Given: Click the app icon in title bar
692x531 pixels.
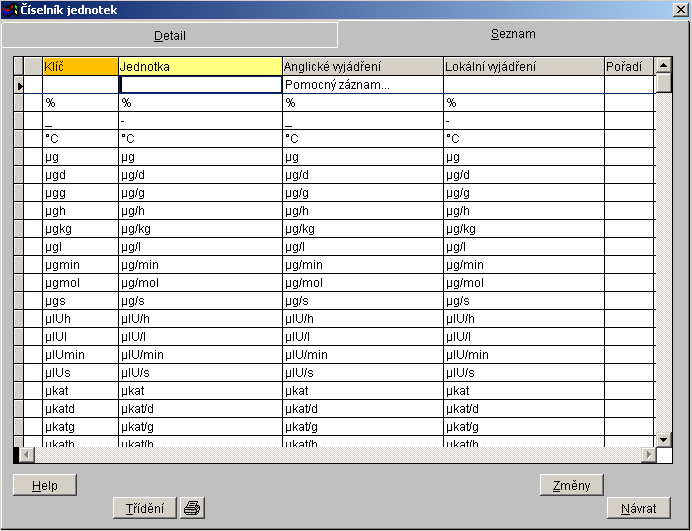Looking at the screenshot, I should (x=10, y=10).
